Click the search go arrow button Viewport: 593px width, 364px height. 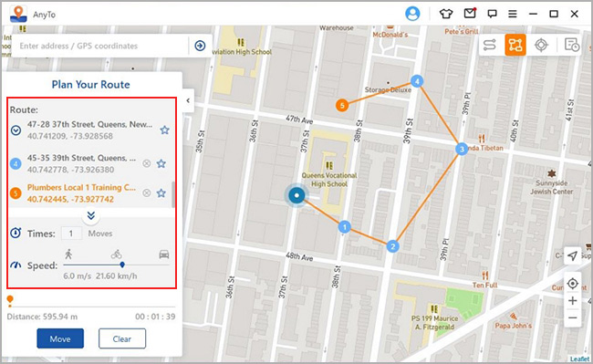[x=200, y=46]
